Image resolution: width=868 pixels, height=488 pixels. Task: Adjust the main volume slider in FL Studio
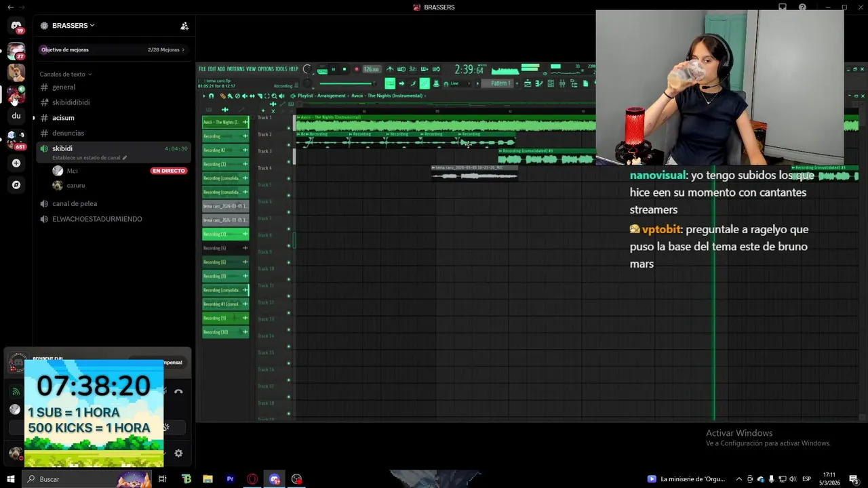(x=348, y=83)
